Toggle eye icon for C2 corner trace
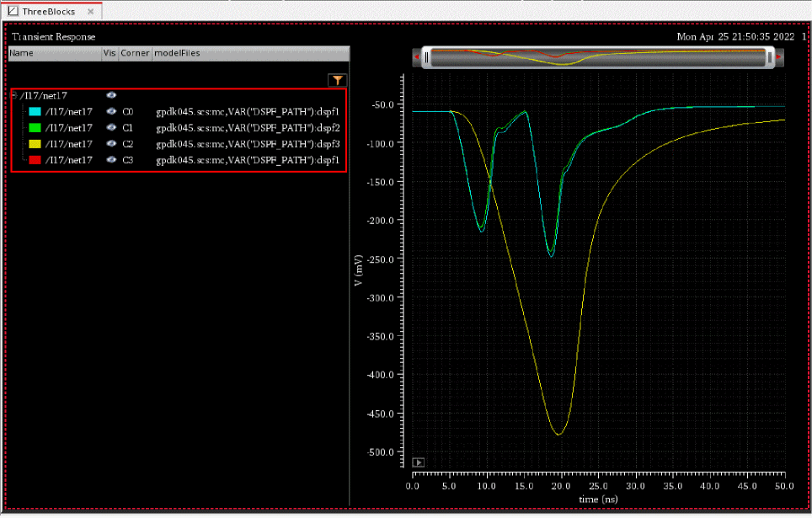 point(110,143)
